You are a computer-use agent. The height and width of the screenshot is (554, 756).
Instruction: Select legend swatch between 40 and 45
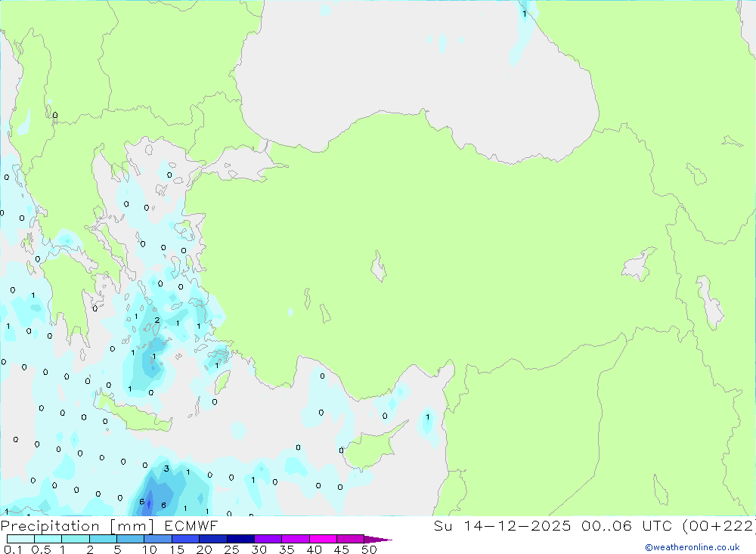point(323,539)
